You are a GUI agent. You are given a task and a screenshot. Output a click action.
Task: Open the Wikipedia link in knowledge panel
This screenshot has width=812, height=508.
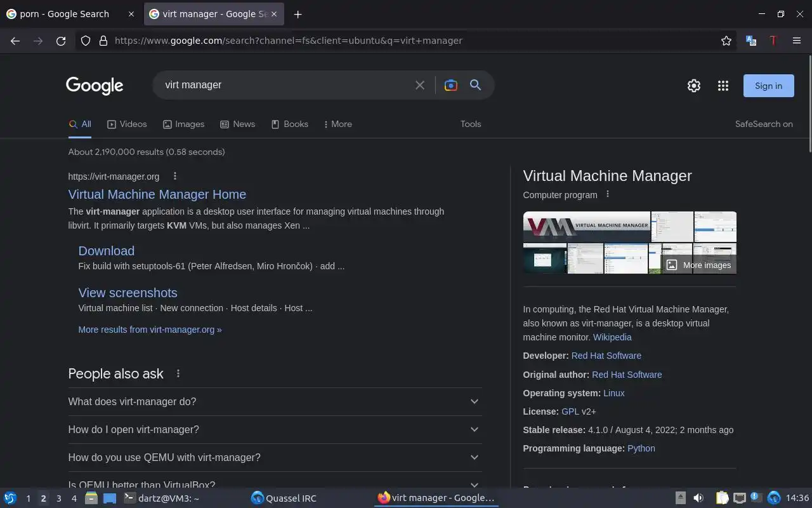point(612,337)
